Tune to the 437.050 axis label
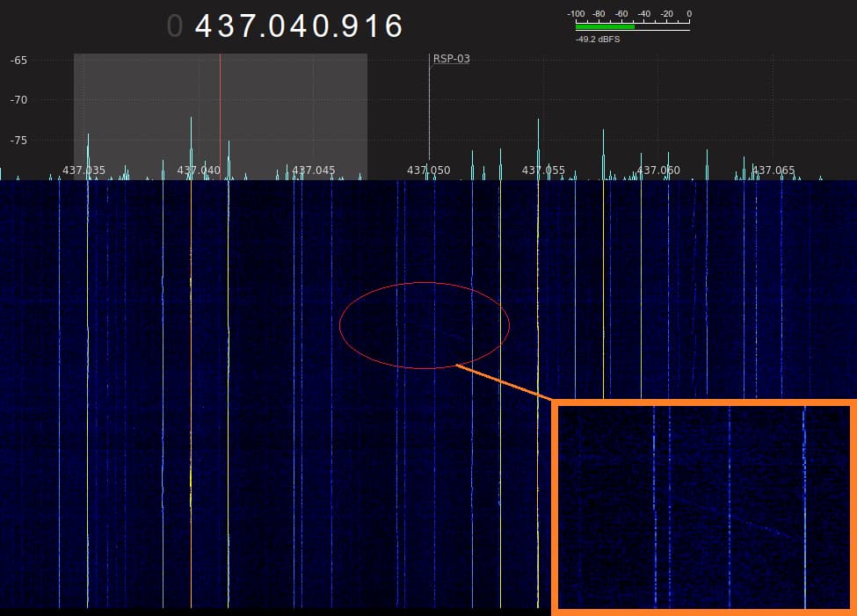Image resolution: width=857 pixels, height=616 pixels. click(x=429, y=170)
